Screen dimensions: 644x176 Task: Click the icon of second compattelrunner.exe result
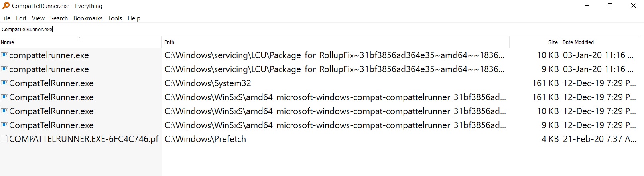(x=4, y=69)
